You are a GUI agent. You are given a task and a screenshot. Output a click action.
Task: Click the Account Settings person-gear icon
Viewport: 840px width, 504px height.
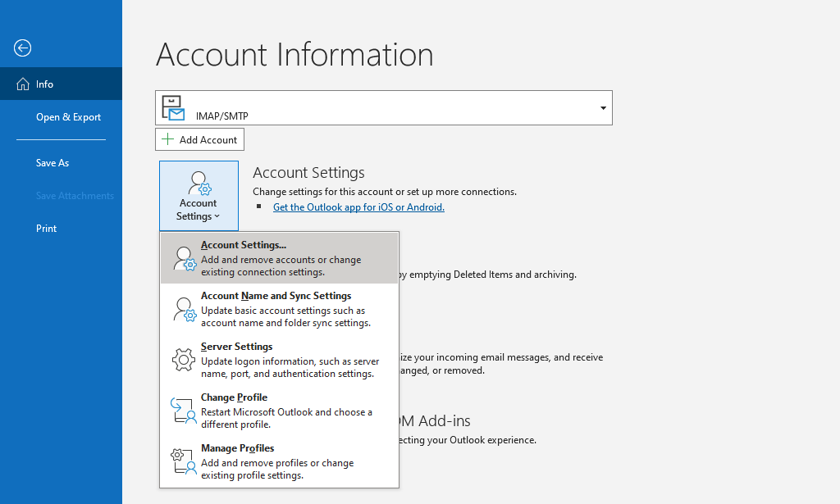coord(198,181)
